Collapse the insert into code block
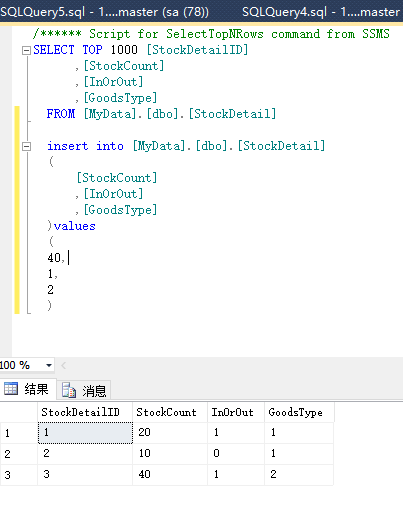This screenshot has height=529, width=403. coord(26,146)
